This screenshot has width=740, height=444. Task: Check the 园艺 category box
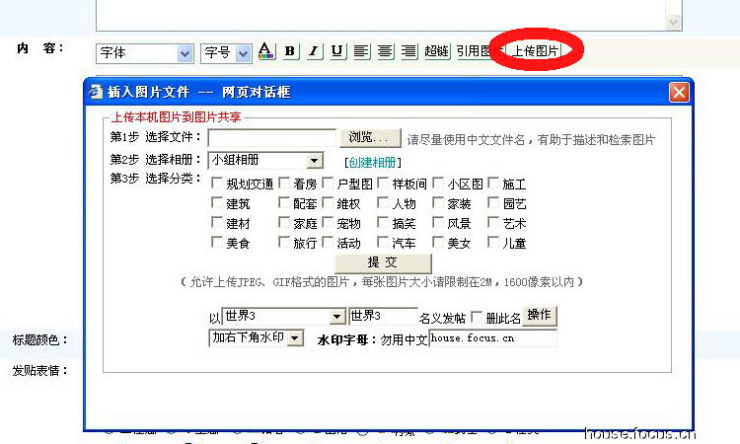tap(493, 202)
